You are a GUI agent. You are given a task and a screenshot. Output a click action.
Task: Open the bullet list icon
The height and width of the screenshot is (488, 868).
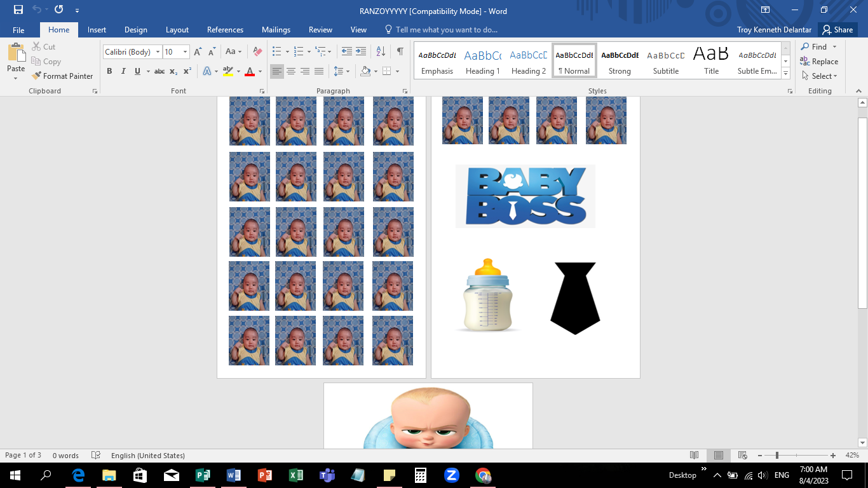(x=276, y=51)
